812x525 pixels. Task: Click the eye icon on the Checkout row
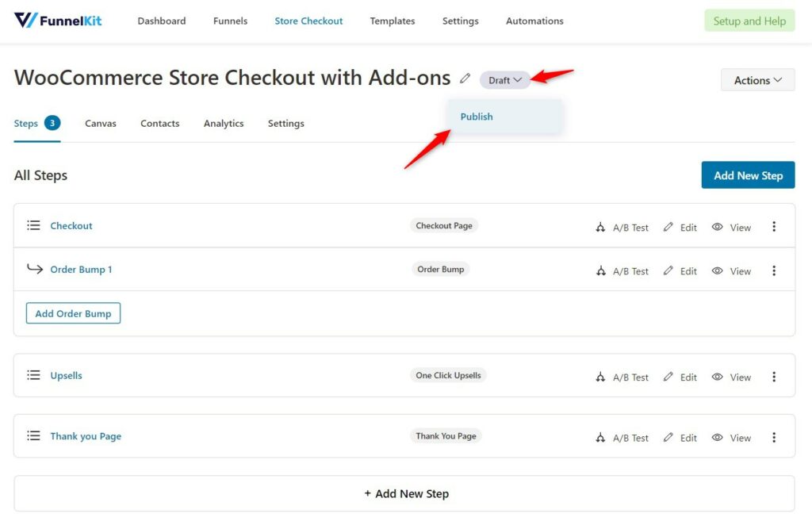pyautogui.click(x=717, y=227)
